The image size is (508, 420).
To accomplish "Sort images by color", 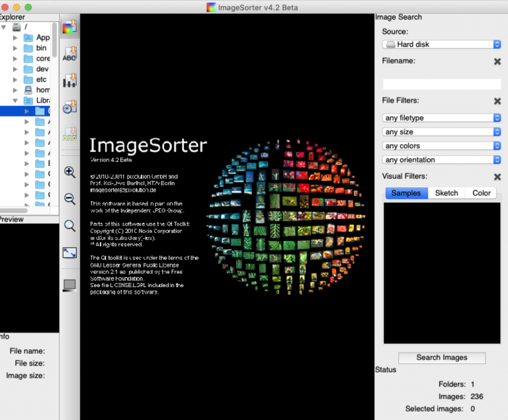I will (x=69, y=27).
